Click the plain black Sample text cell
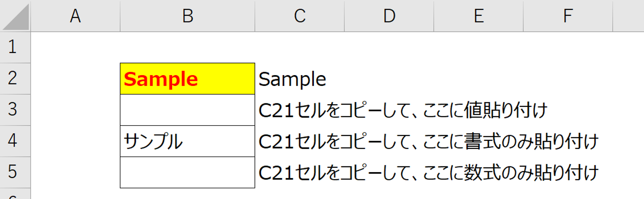 (x=292, y=80)
